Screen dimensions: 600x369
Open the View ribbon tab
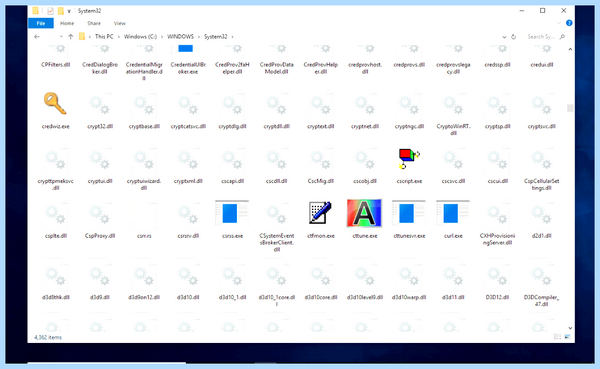click(x=119, y=23)
